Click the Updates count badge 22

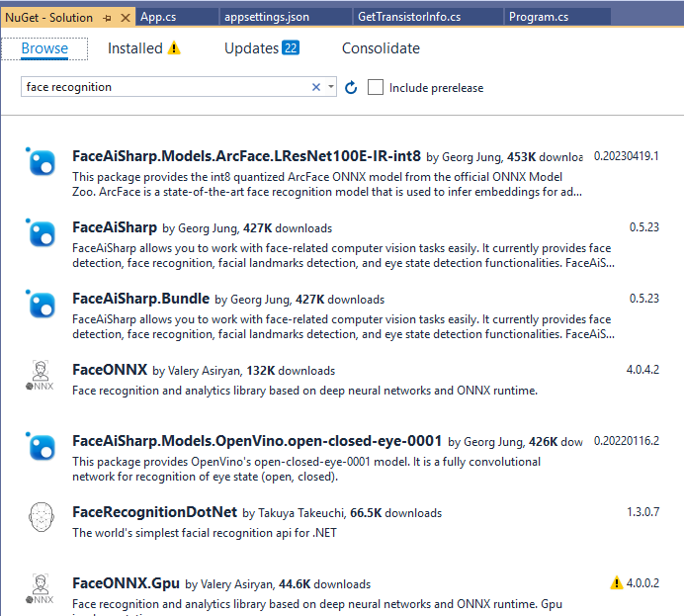click(x=291, y=47)
